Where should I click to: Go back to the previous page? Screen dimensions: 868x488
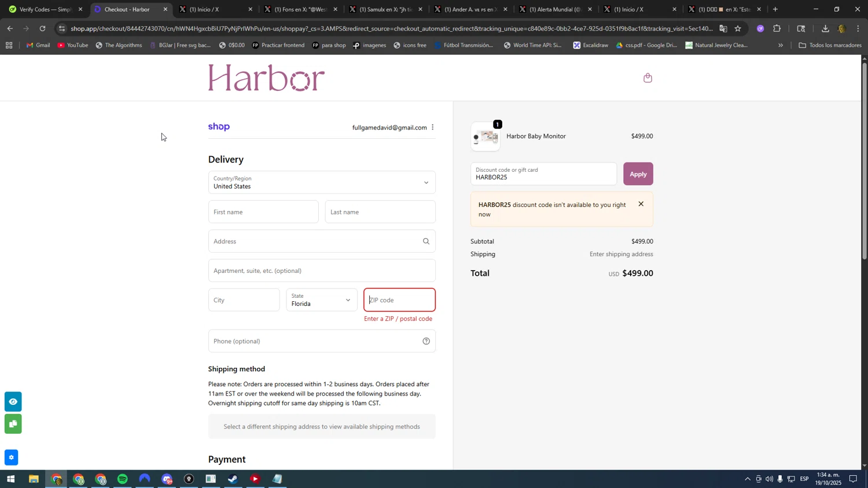[10, 28]
